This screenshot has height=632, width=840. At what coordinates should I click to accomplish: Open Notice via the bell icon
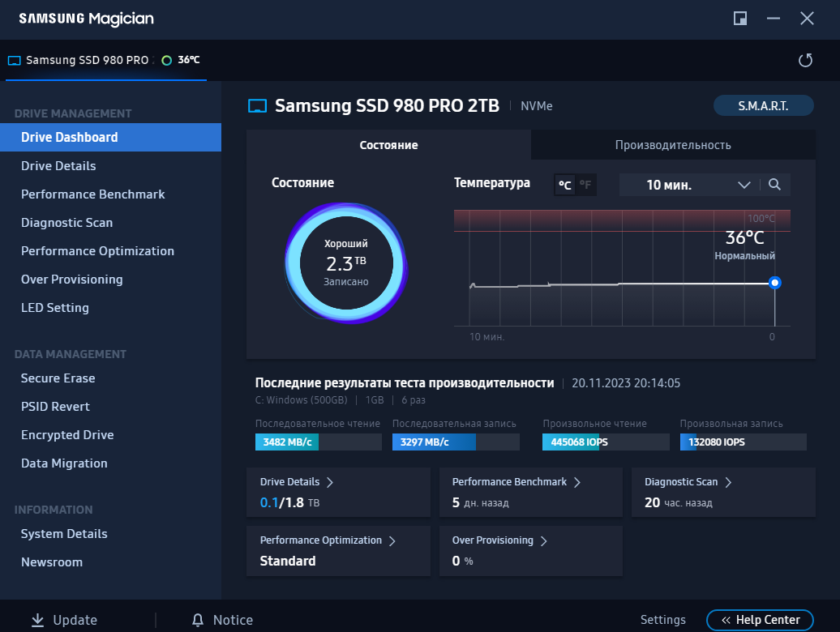point(198,620)
